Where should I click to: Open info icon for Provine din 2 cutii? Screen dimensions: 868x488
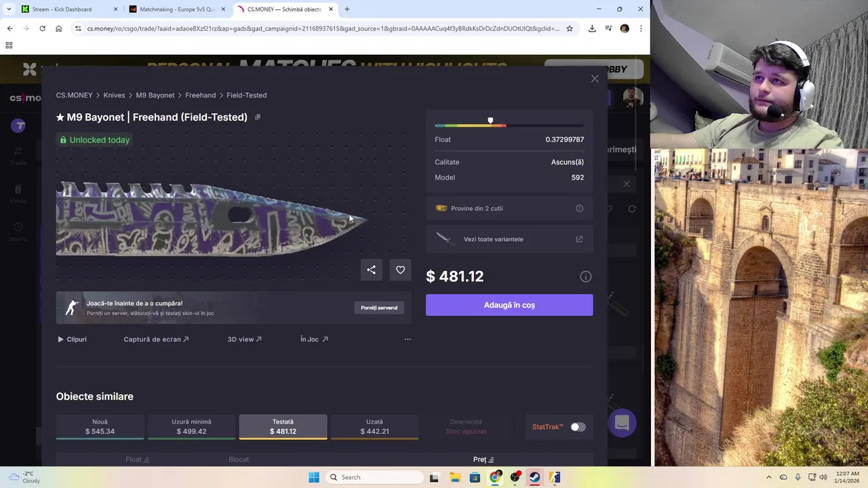point(579,208)
